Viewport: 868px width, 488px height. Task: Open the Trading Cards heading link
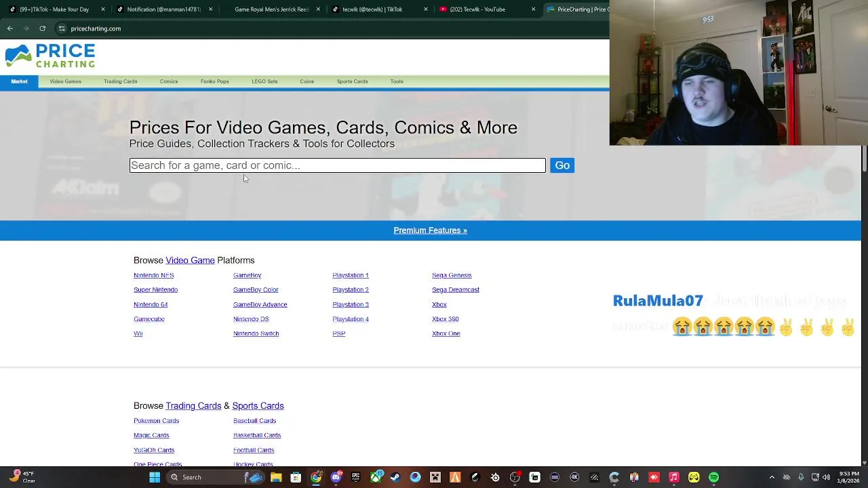(x=193, y=406)
